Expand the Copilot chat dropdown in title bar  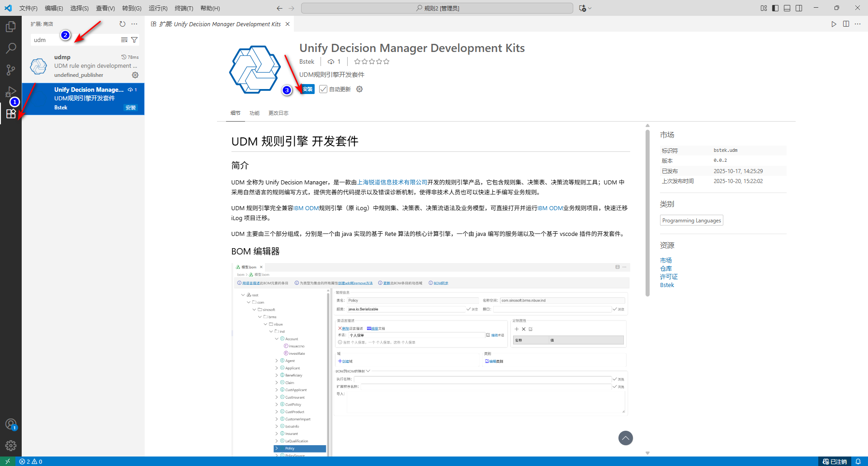(590, 8)
